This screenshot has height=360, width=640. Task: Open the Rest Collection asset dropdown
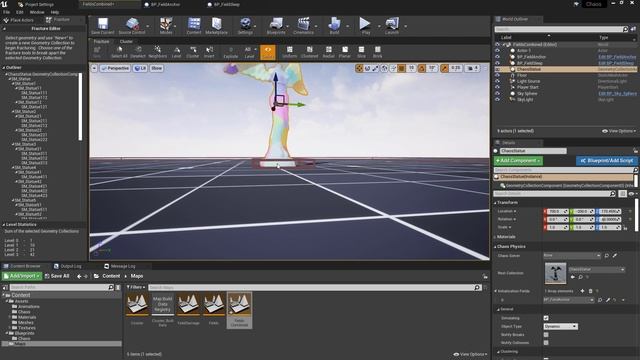(x=596, y=269)
